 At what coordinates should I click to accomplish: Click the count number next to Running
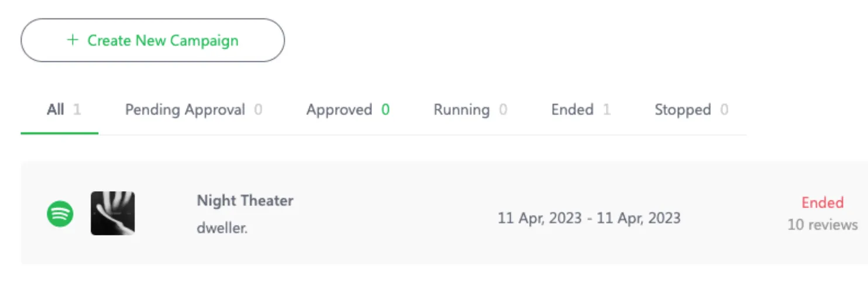pyautogui.click(x=503, y=110)
